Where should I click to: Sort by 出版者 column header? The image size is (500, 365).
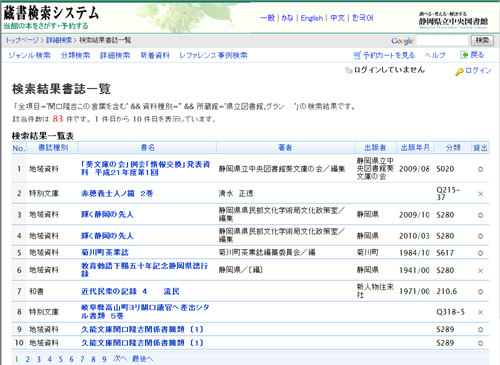(375, 148)
